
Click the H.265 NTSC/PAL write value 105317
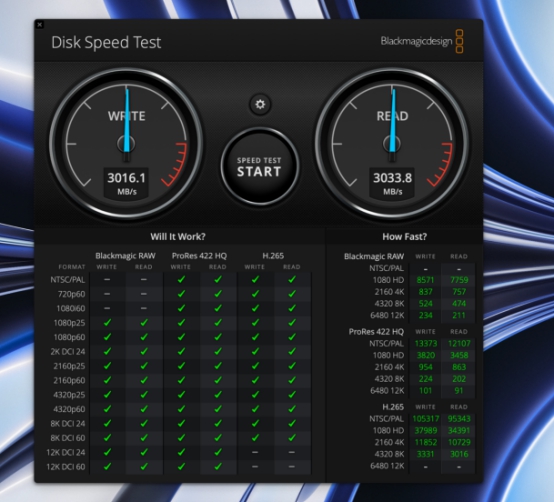pyautogui.click(x=425, y=419)
